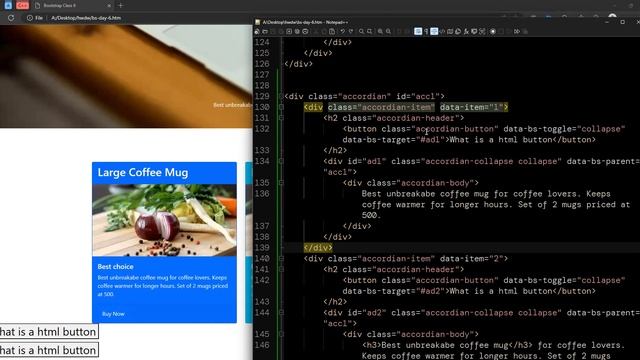Click Print icon in Notepad++ toolbar
This screenshot has width=640, height=360.
coord(305,31)
